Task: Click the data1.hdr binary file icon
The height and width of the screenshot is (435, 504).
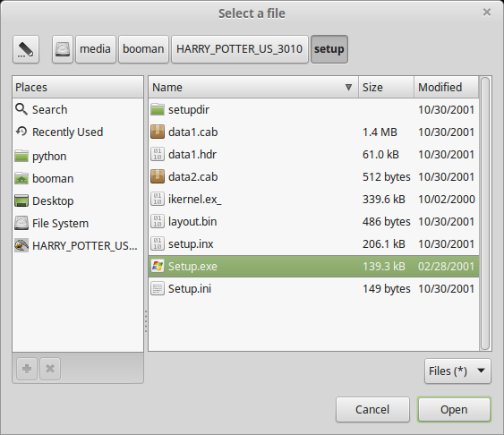Action: (158, 154)
